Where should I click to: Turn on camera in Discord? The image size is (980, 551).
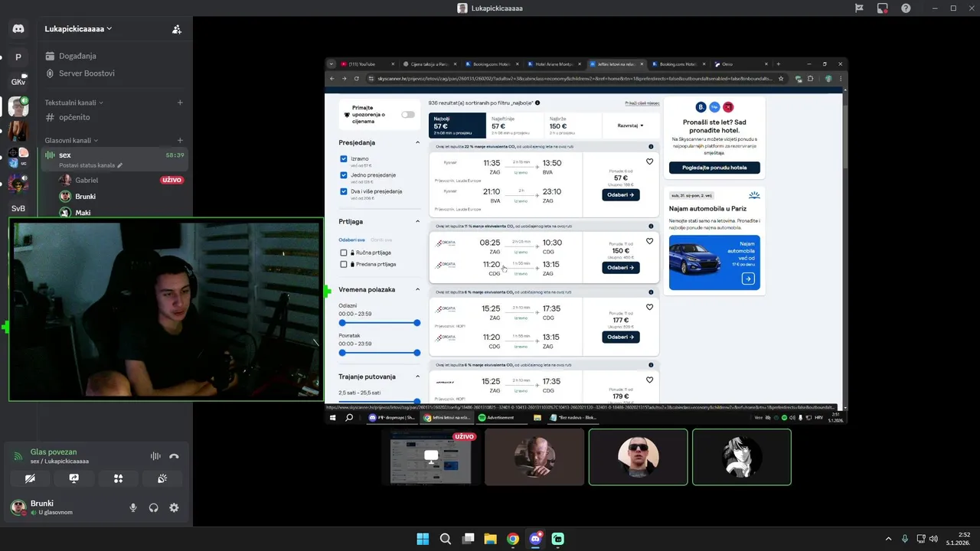[30, 478]
